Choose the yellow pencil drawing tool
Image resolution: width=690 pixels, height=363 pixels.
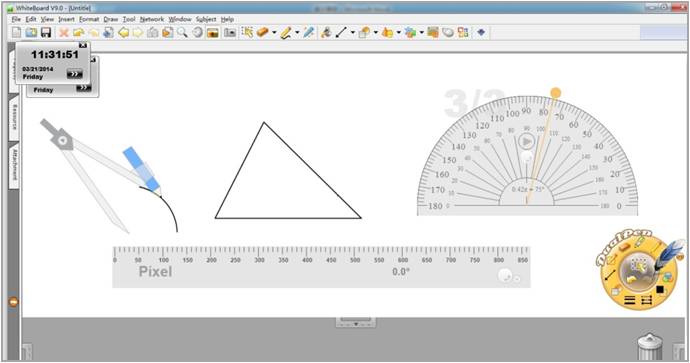[286, 33]
